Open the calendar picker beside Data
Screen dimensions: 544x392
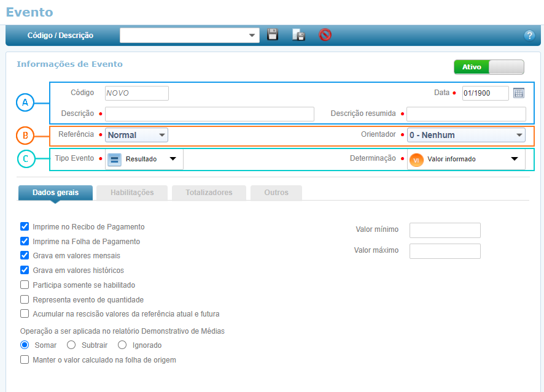click(519, 93)
